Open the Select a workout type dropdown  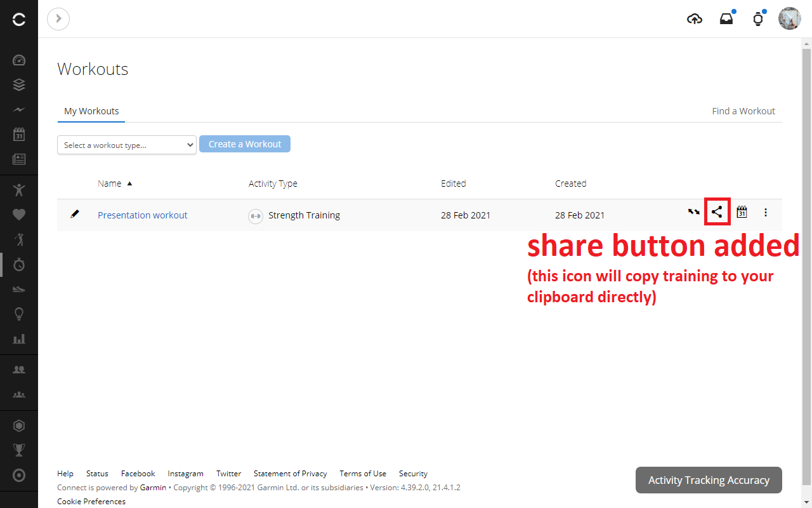(x=127, y=145)
